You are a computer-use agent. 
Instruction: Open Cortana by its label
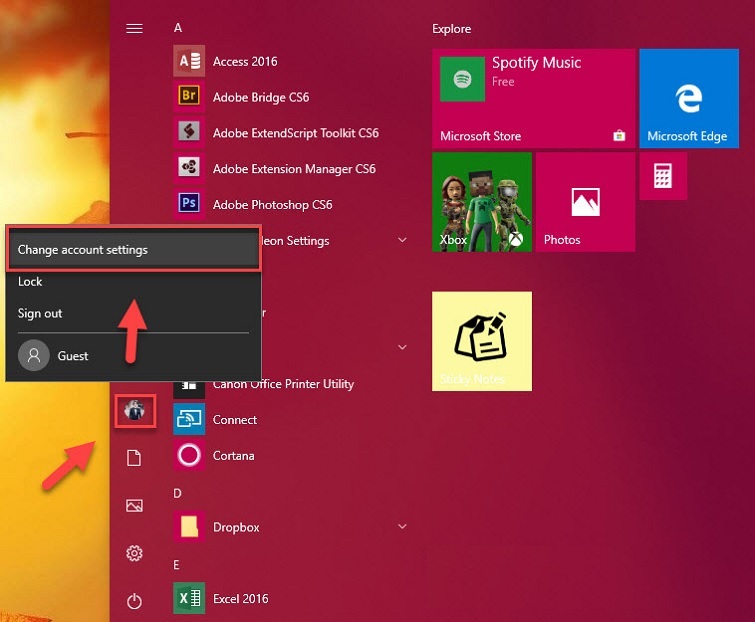coord(234,455)
